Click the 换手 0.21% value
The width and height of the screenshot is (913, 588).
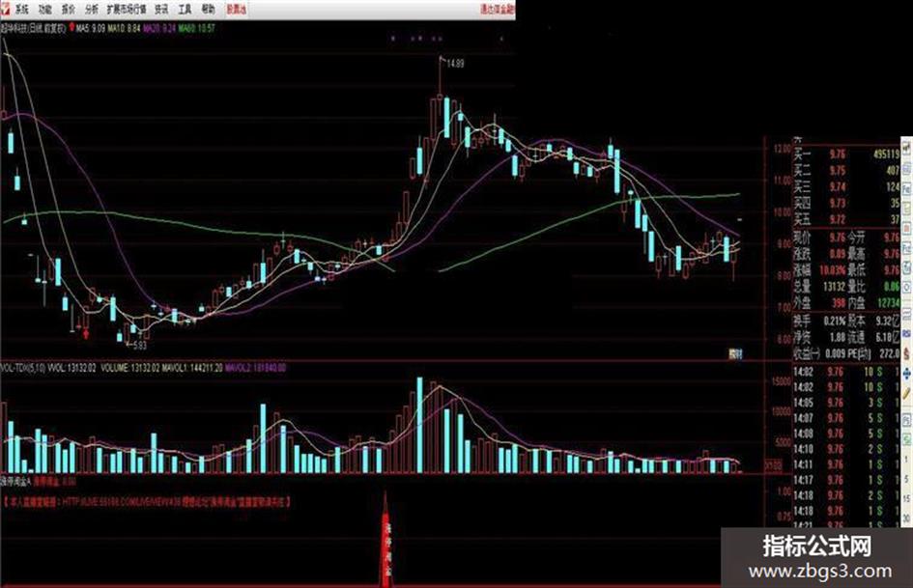[835, 321]
